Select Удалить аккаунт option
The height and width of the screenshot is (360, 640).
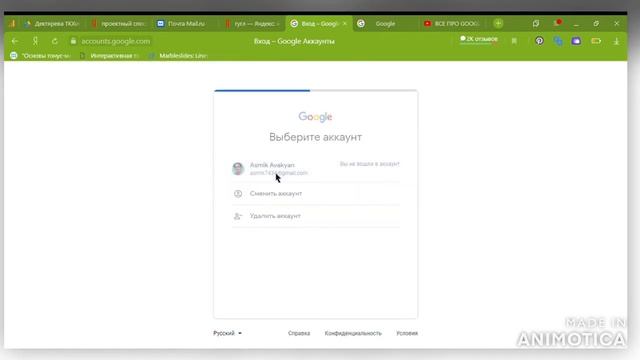316,216
